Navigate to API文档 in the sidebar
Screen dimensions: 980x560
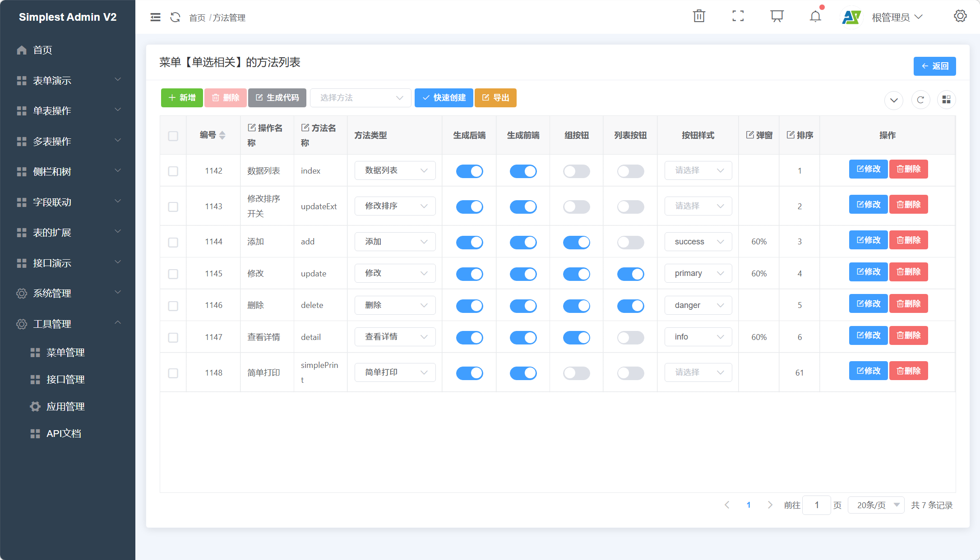point(64,433)
